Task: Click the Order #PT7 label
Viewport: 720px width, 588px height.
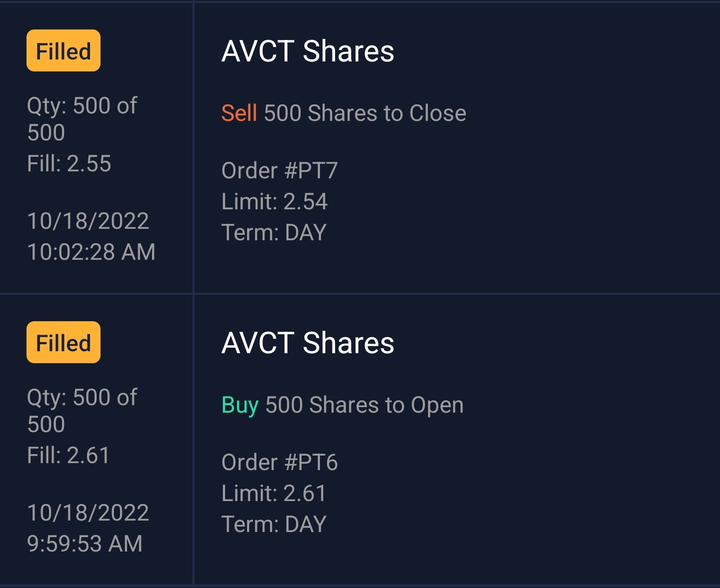Action: [279, 171]
